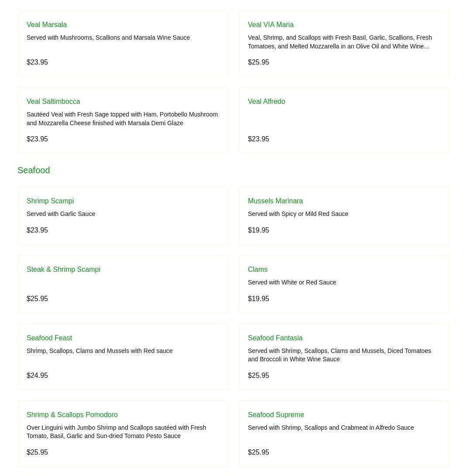Select the Seafood Feast dish
The height and width of the screenshot is (476, 467).
49,338
